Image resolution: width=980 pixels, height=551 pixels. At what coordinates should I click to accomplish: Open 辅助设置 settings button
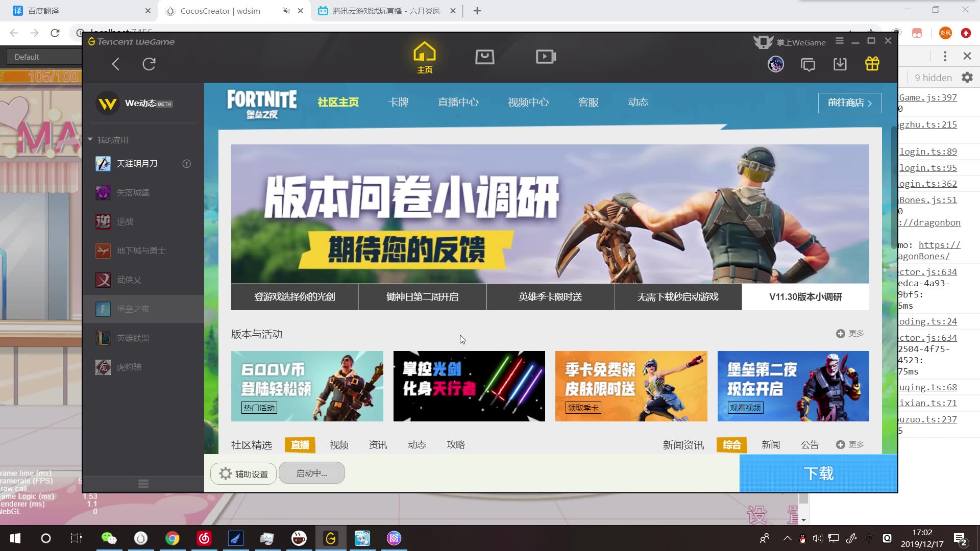[243, 474]
